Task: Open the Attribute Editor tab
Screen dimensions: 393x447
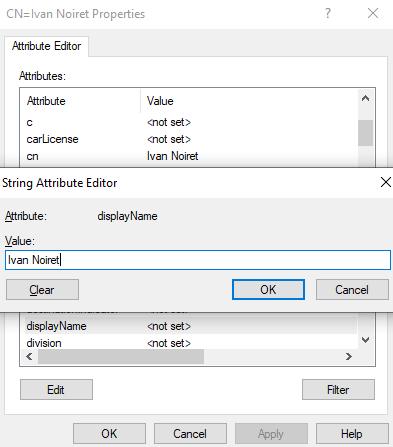Action: coord(46,46)
